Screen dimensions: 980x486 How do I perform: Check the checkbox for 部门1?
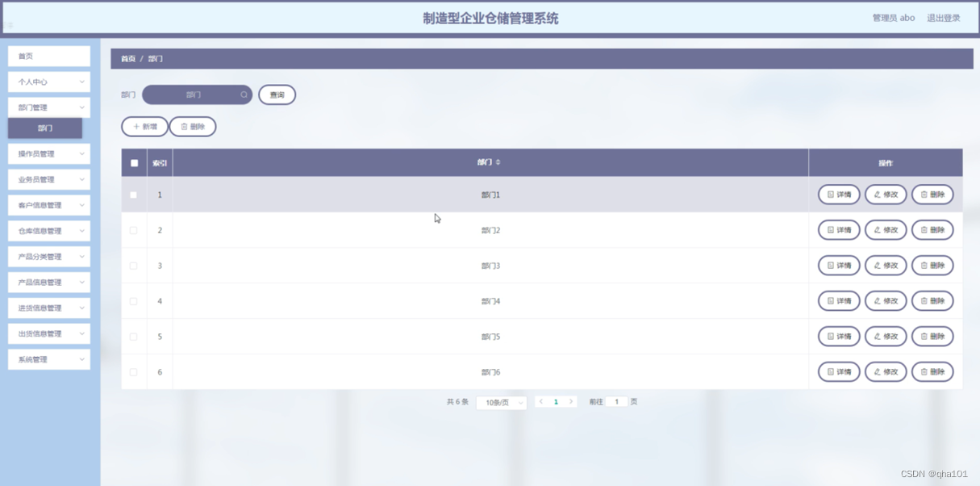pos(134,194)
